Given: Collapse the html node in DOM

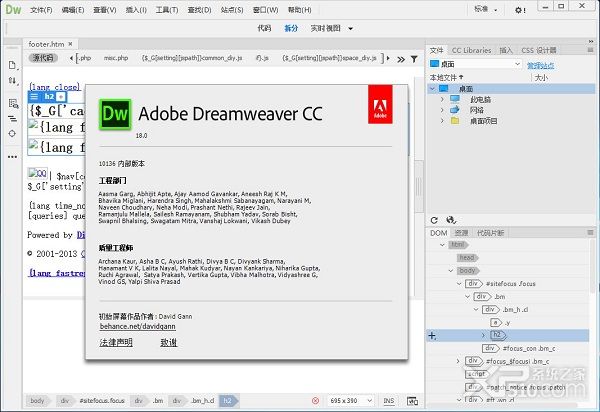Looking at the screenshot, I should [x=442, y=245].
